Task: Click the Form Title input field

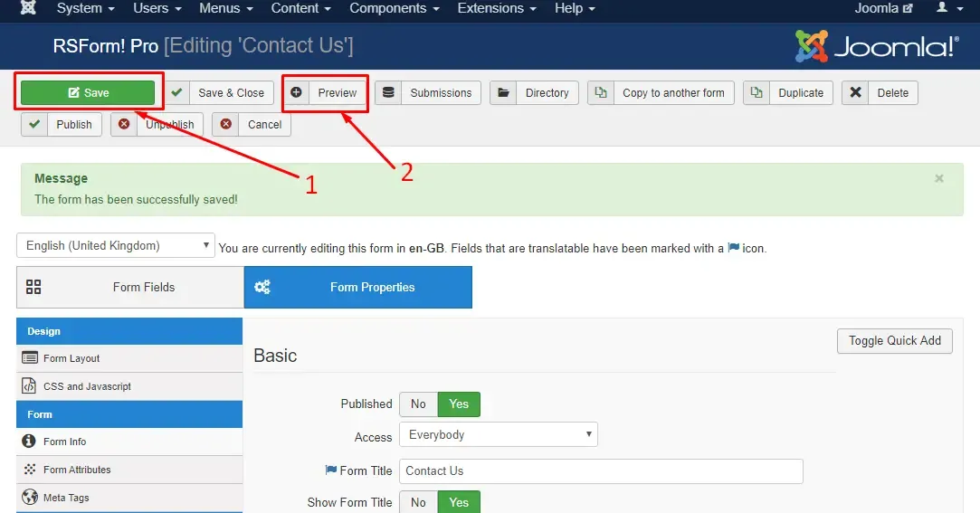Action: point(601,471)
